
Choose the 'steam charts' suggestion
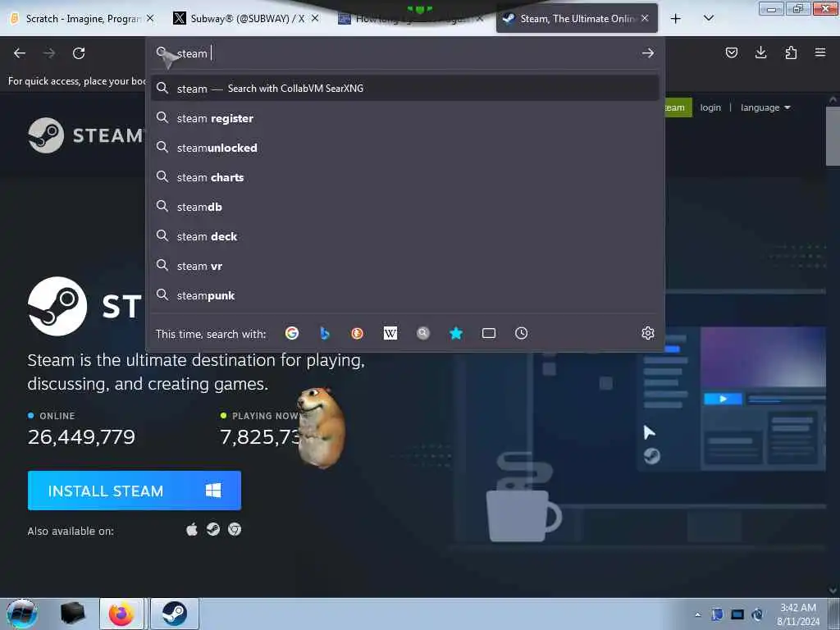coord(404,177)
